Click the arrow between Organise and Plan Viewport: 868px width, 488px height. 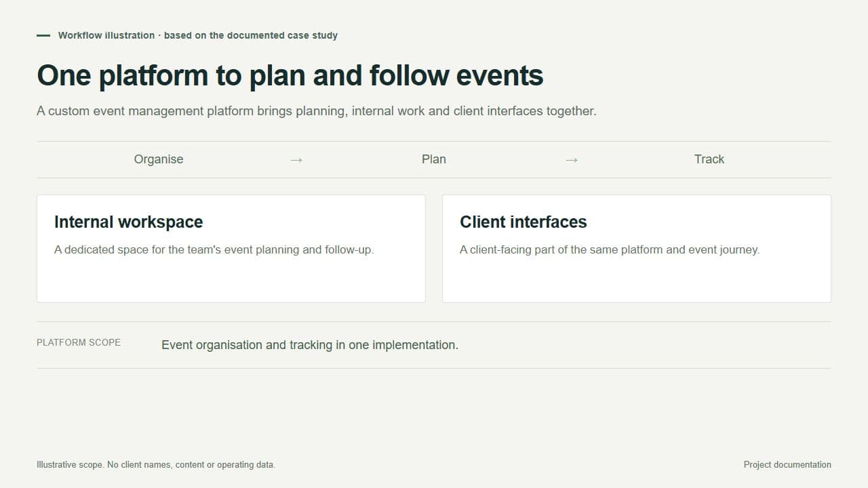tap(296, 160)
